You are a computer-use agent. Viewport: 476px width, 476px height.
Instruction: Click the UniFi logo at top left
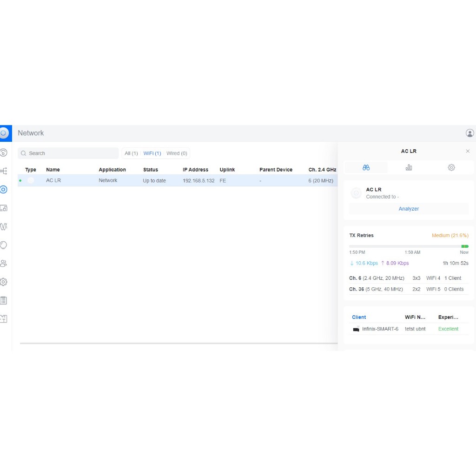point(4,133)
